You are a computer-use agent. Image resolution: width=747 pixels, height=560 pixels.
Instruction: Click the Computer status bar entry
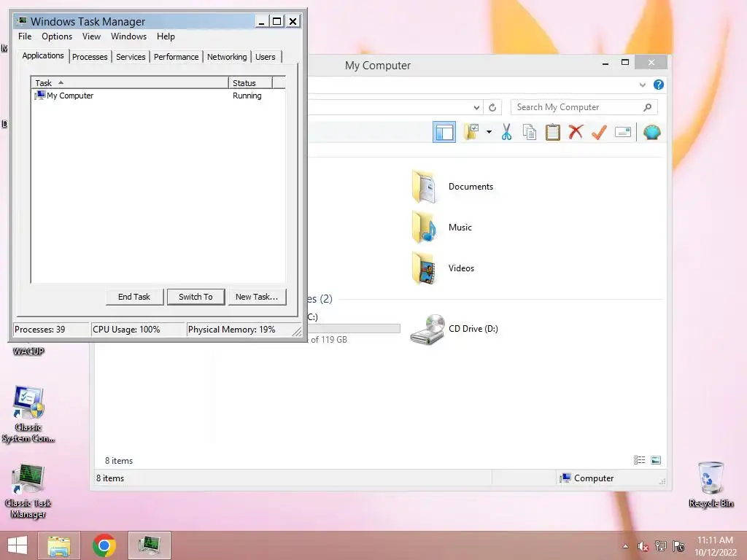click(587, 478)
